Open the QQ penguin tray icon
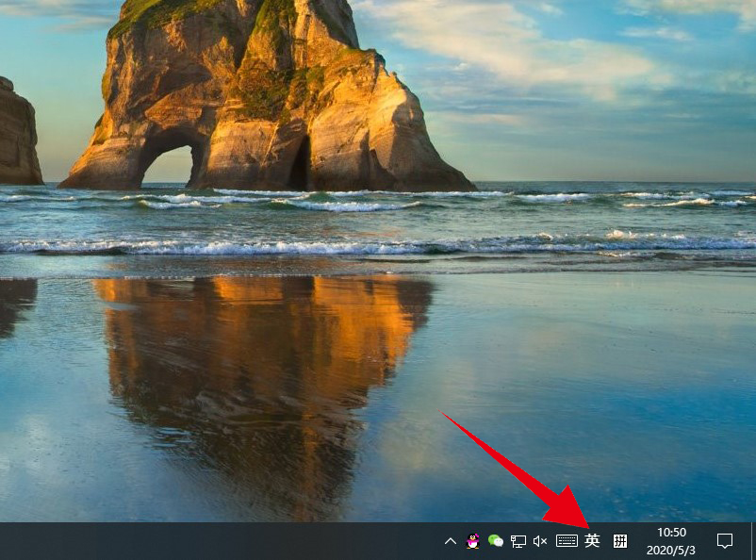Viewport: 756px width, 560px height. pos(473,541)
